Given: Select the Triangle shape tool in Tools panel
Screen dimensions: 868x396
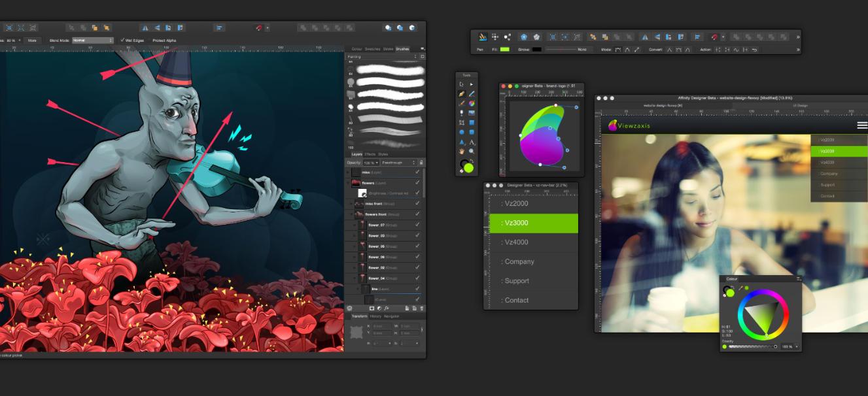Looking at the screenshot, I should click(462, 141).
